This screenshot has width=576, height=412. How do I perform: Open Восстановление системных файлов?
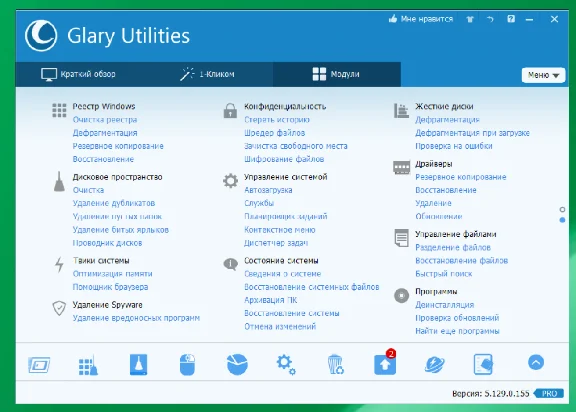click(312, 287)
